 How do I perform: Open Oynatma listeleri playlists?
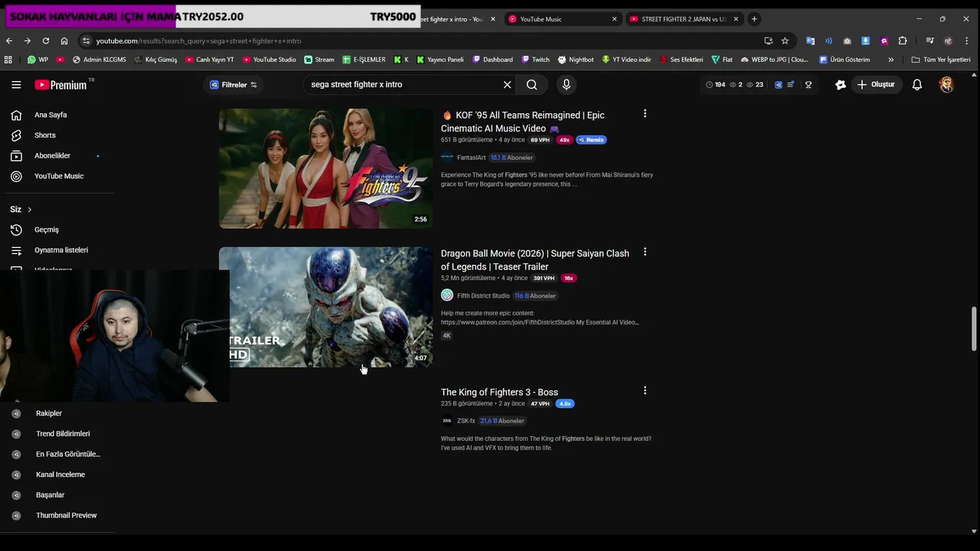coord(60,250)
